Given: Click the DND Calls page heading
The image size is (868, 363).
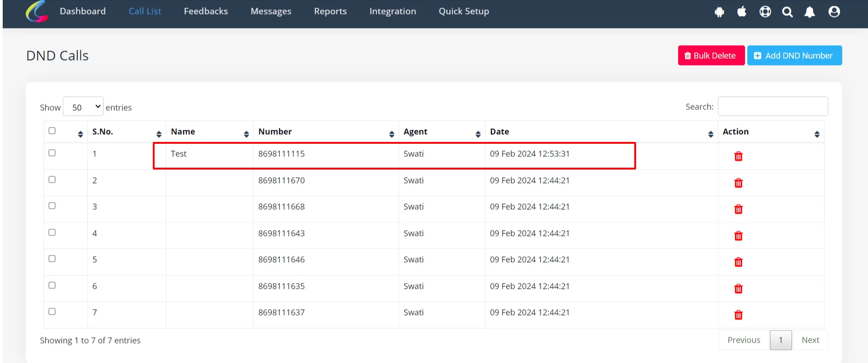Looking at the screenshot, I should pyautogui.click(x=57, y=56).
